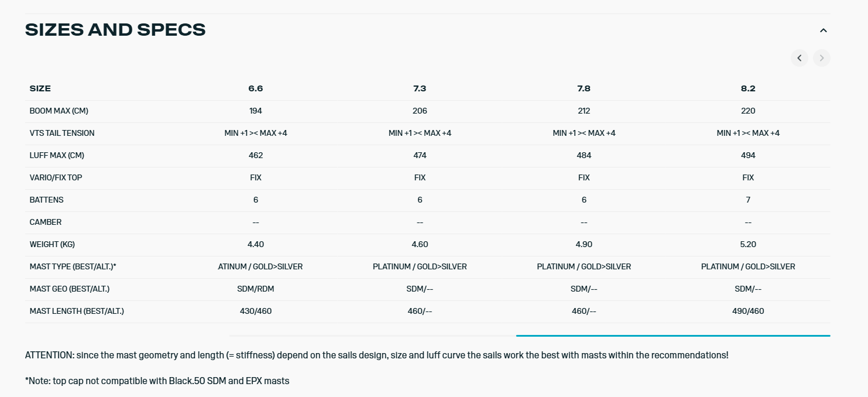Image resolution: width=868 pixels, height=397 pixels.
Task: Click the 490/460 mast length cell
Action: click(x=748, y=311)
